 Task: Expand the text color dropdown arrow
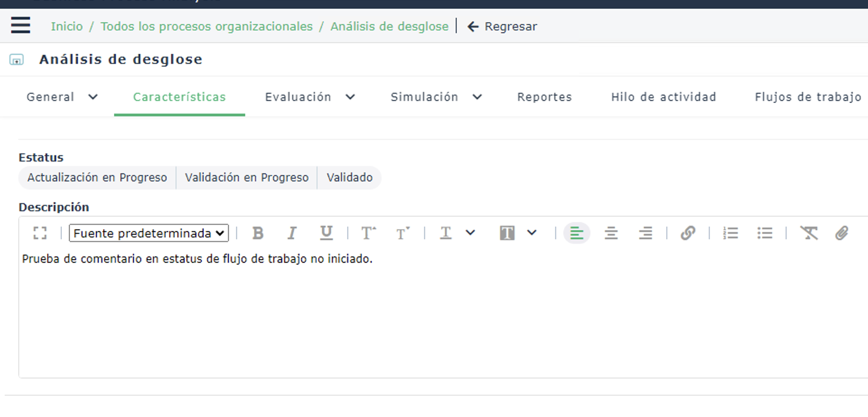pyautogui.click(x=471, y=233)
